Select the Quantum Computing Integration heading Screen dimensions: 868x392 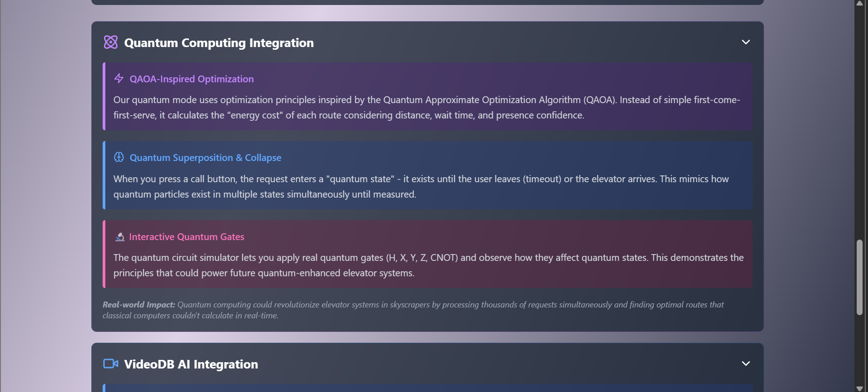[219, 43]
